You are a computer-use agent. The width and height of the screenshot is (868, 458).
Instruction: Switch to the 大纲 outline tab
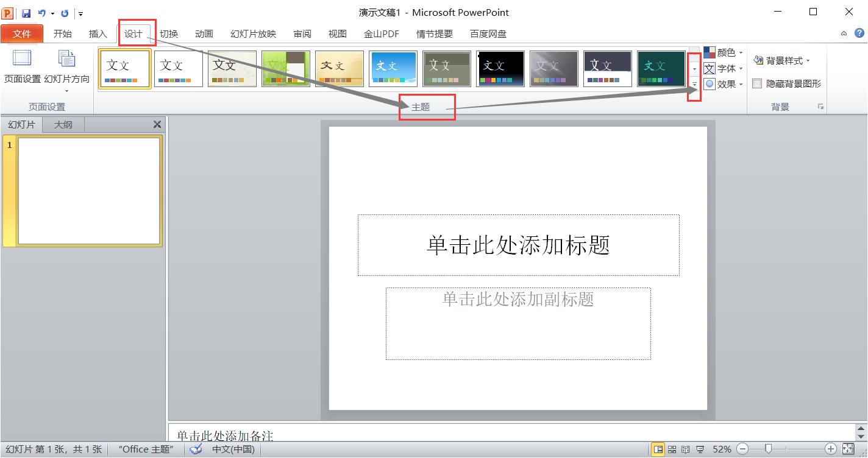pyautogui.click(x=63, y=125)
